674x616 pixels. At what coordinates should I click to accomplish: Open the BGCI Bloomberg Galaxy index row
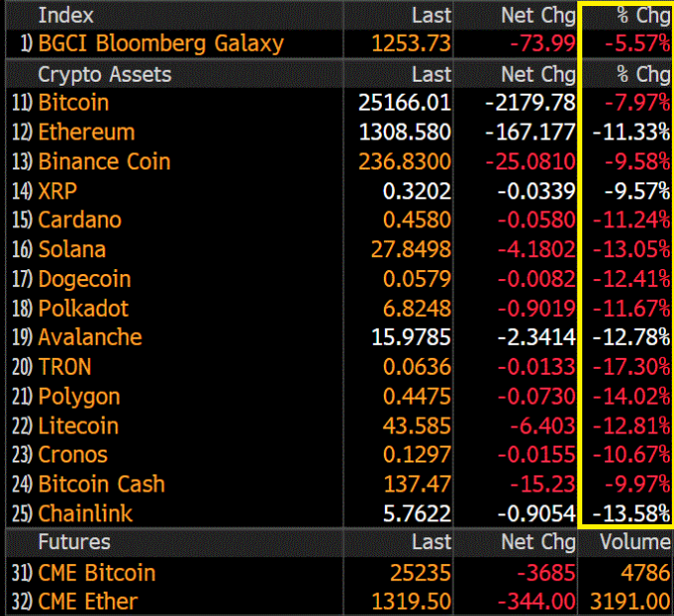click(338, 44)
